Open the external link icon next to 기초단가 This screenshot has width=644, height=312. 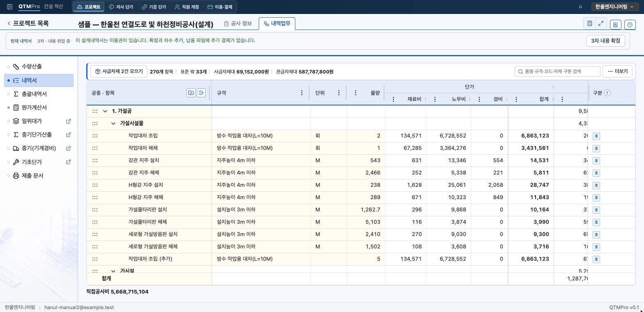tap(68, 162)
